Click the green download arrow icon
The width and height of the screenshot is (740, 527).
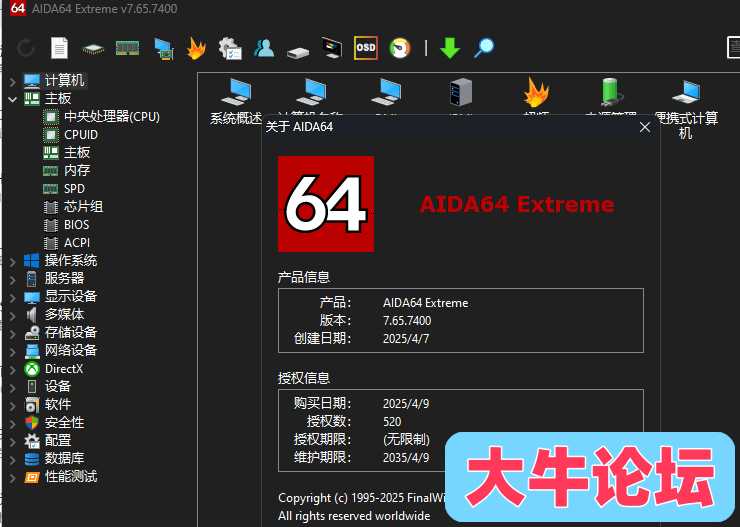point(449,48)
